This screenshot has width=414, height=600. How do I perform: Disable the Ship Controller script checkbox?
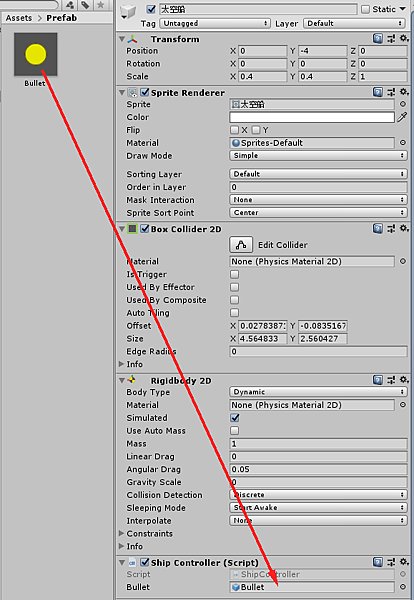coord(145,562)
